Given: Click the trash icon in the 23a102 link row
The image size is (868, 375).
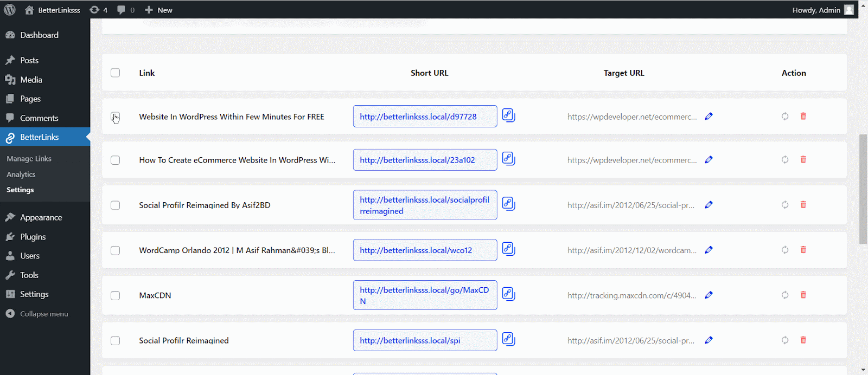Looking at the screenshot, I should coord(803,160).
